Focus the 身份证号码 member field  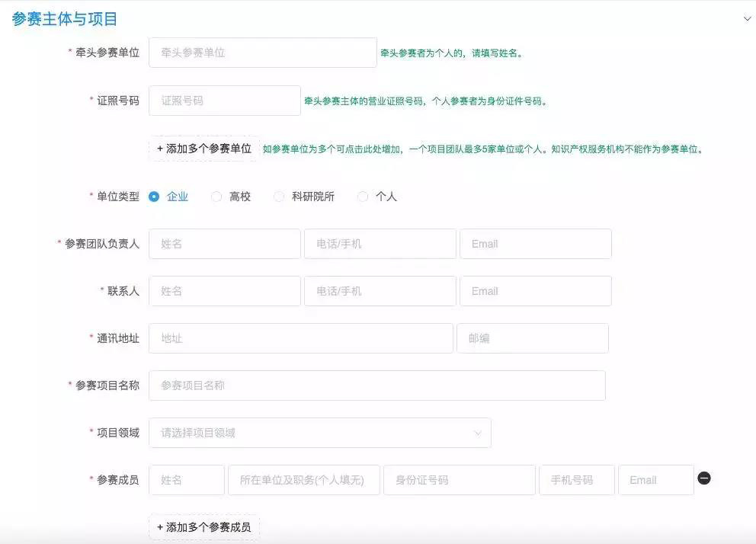coord(460,480)
